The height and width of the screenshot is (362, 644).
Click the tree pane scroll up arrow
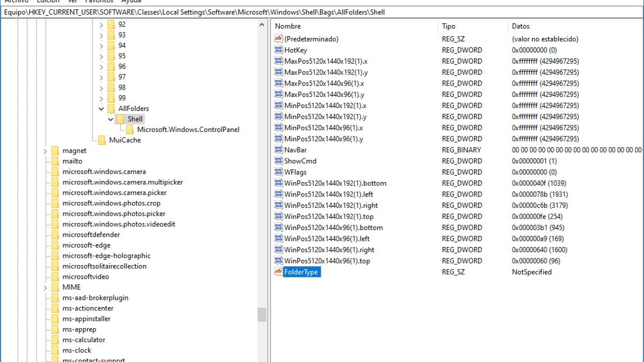(262, 25)
